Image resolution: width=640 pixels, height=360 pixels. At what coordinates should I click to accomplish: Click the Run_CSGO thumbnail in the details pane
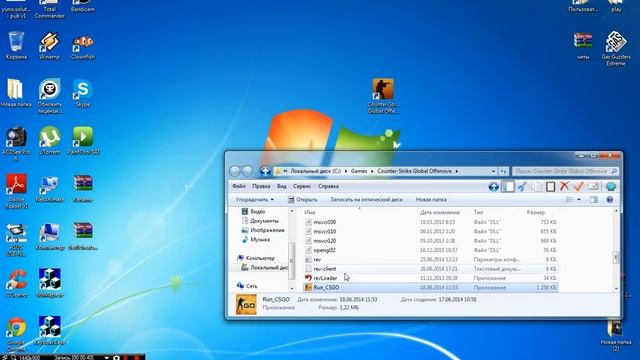pyautogui.click(x=246, y=304)
